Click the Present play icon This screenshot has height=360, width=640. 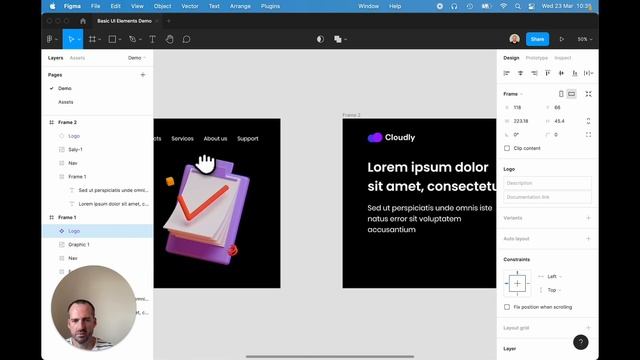tap(562, 39)
